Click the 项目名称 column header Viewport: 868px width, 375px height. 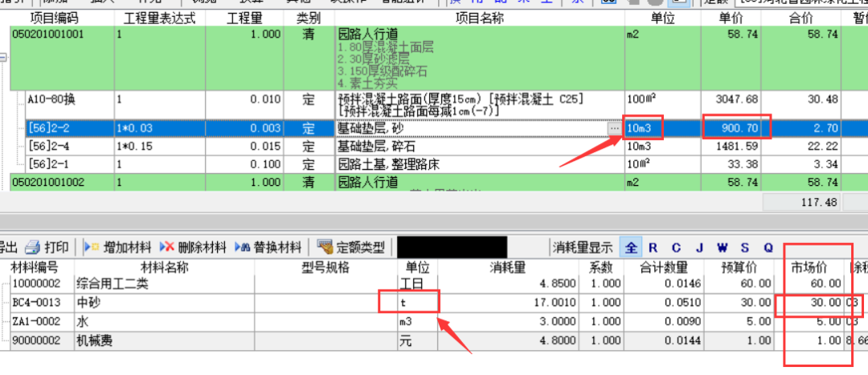point(477,18)
